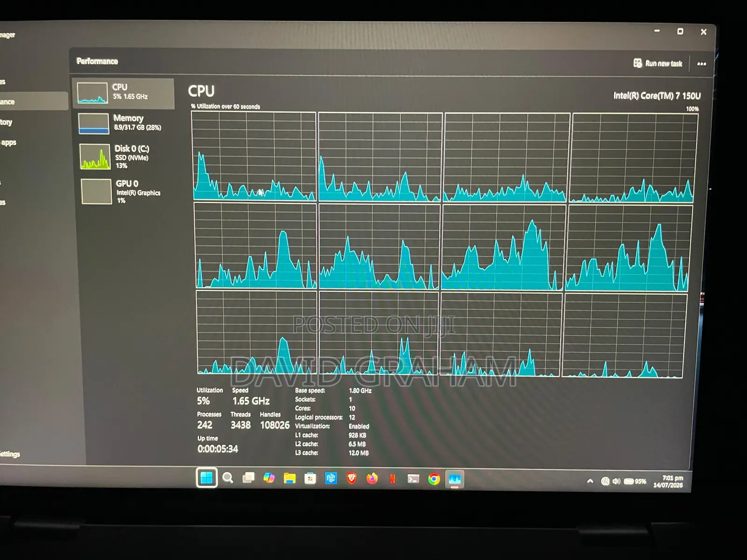
Task: Launch Copilot from the taskbar
Action: pos(269,478)
